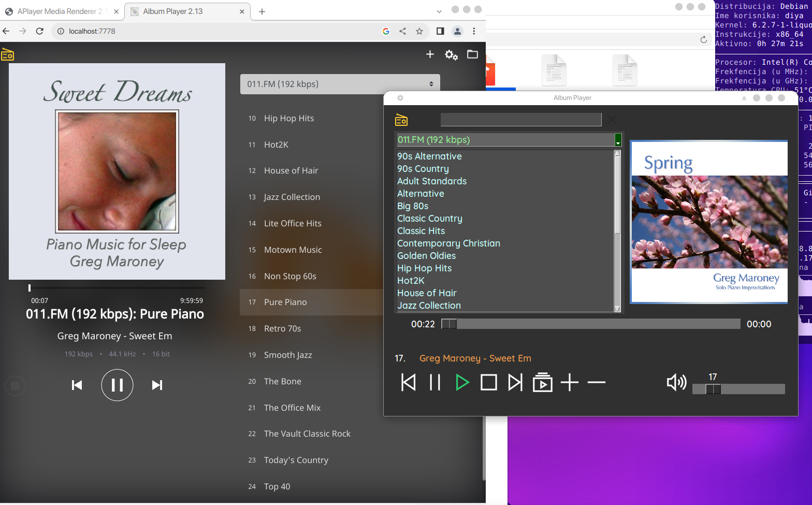Go back in the browser
The height and width of the screenshot is (505, 812).
(6, 31)
